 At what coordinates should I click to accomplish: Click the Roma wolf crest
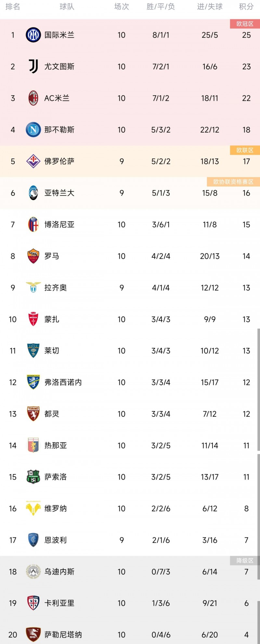pos(33,256)
